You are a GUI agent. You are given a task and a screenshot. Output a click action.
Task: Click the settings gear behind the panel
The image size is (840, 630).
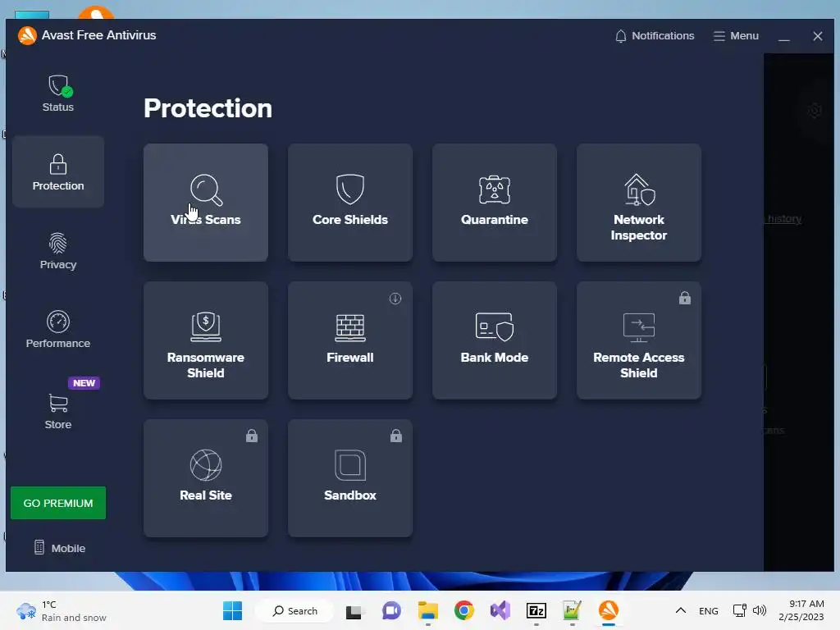click(x=815, y=111)
